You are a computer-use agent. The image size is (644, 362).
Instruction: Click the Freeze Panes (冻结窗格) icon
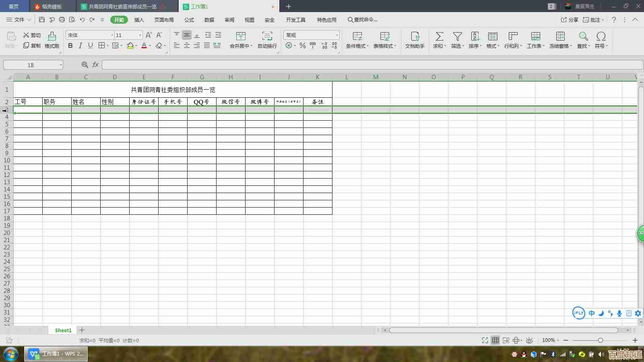(560, 37)
